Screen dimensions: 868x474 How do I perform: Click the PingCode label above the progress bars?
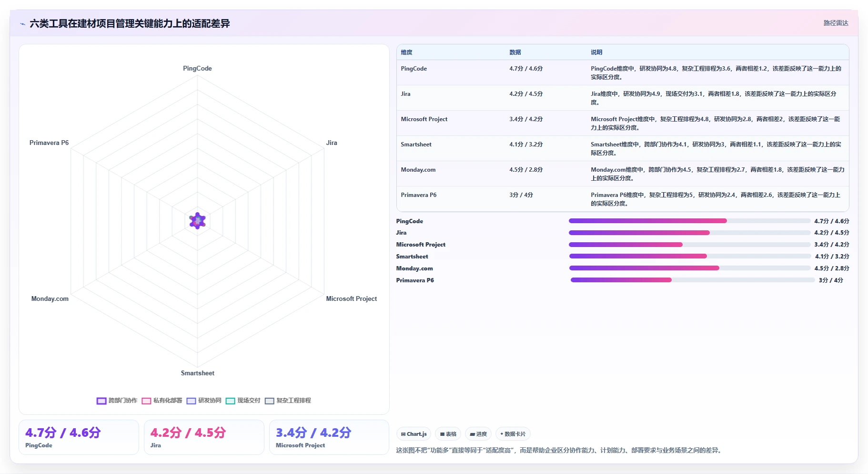point(410,221)
